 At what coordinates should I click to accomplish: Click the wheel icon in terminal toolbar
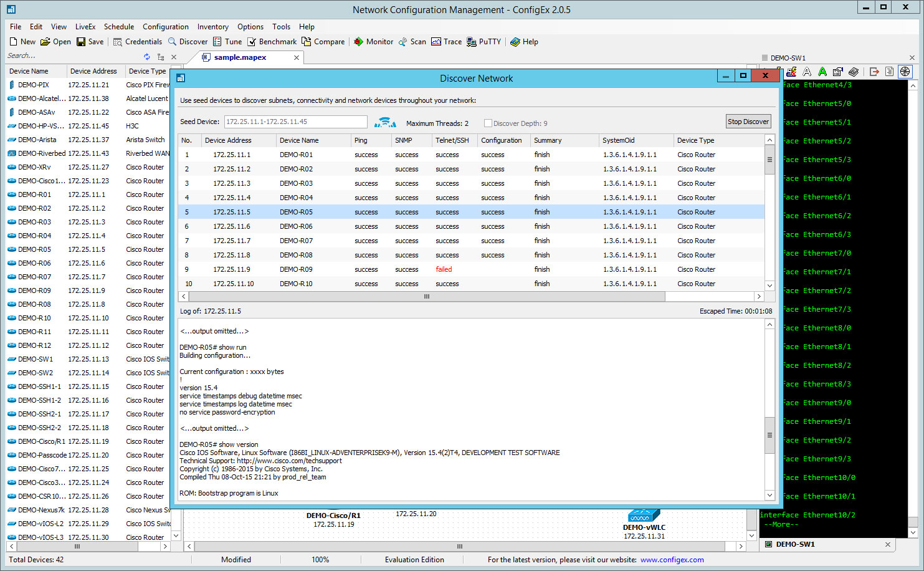coord(905,72)
